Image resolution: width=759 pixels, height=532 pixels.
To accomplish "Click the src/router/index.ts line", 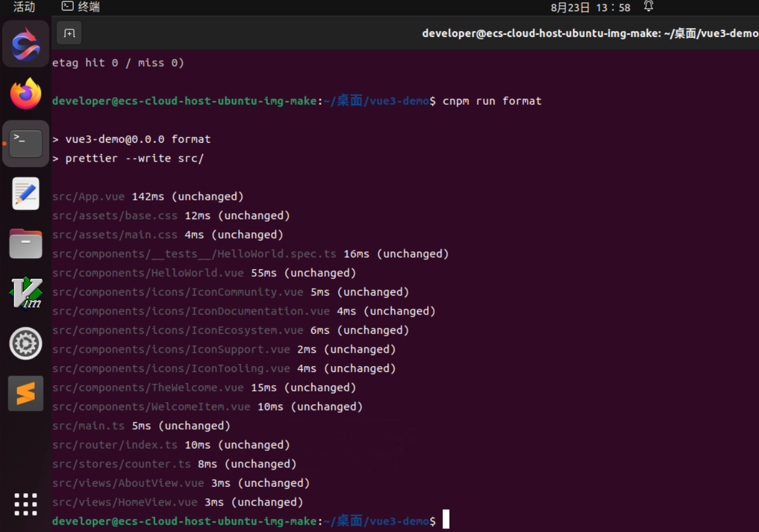I will click(x=171, y=445).
